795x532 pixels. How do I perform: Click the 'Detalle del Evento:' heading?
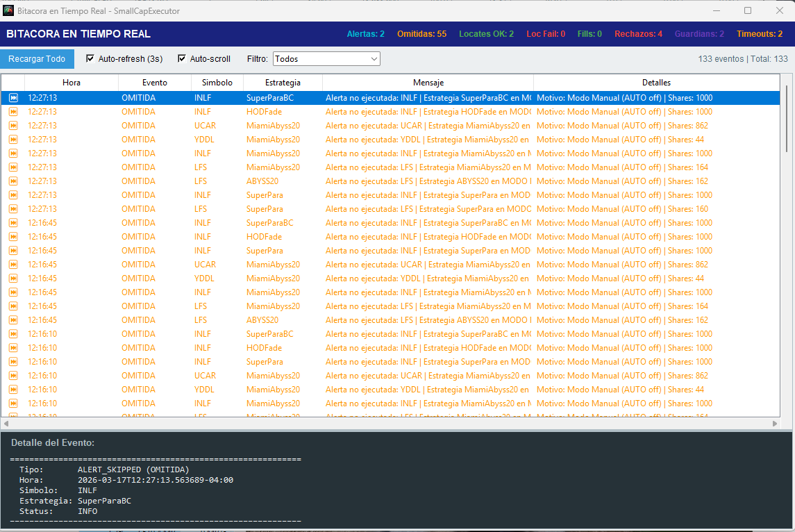(53, 442)
